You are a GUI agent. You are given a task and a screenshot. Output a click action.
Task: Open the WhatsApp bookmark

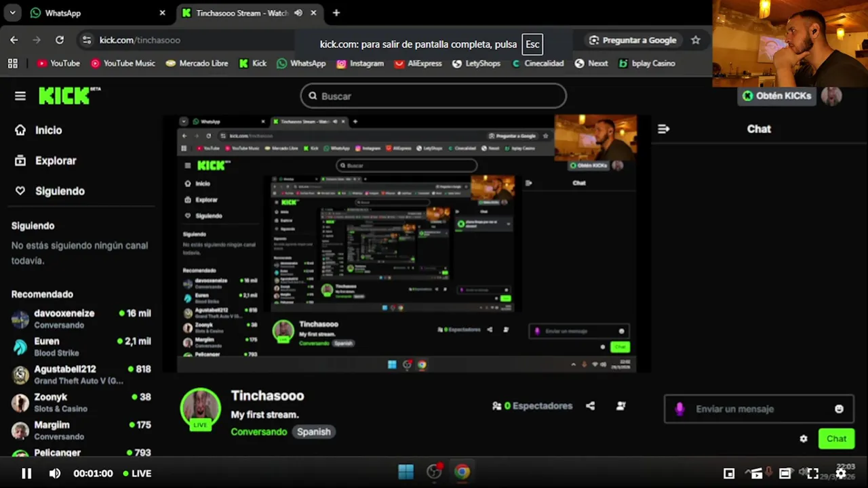click(301, 63)
